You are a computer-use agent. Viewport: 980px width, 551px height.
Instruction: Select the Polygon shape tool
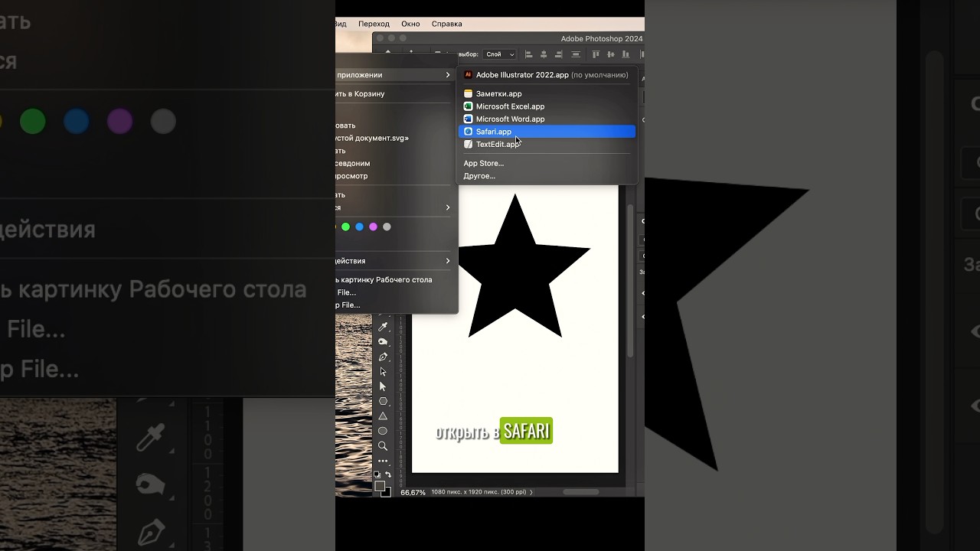click(x=383, y=401)
